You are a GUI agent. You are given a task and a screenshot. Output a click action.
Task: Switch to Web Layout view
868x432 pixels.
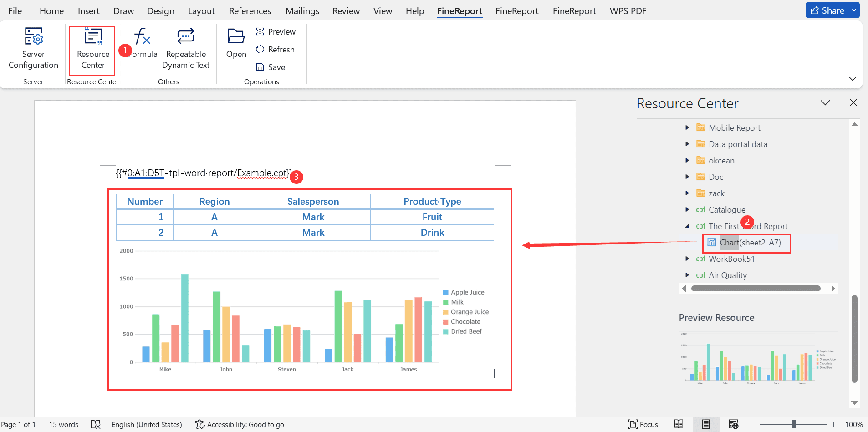coord(733,424)
